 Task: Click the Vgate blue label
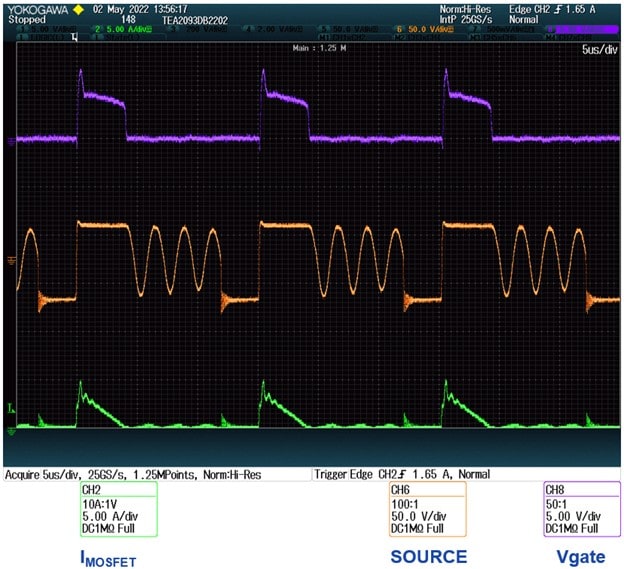(x=579, y=556)
